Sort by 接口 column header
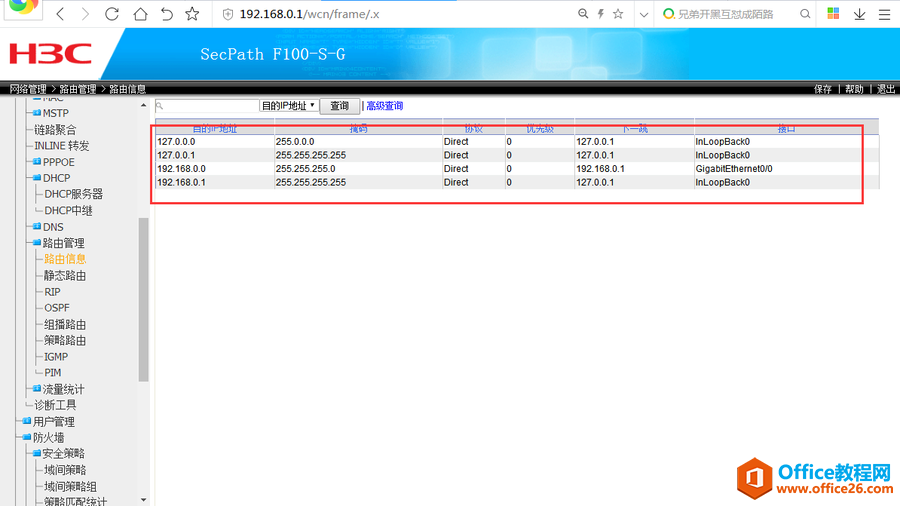The width and height of the screenshot is (900, 506). coord(786,129)
